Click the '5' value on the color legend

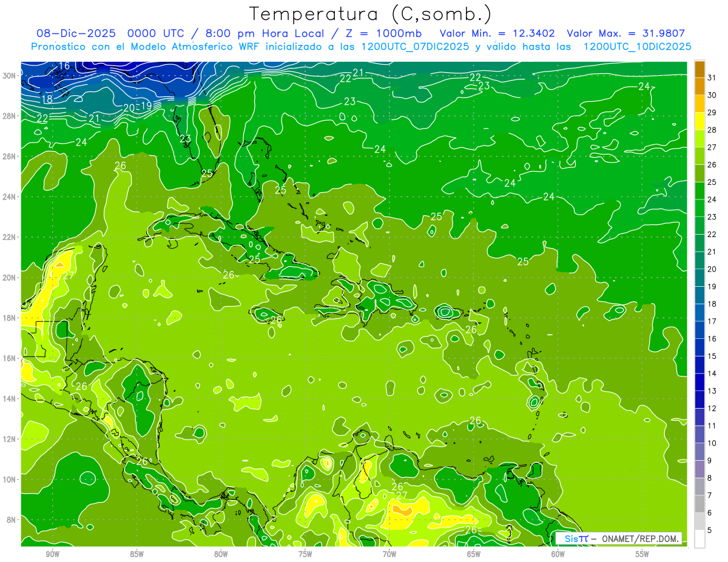tap(710, 530)
